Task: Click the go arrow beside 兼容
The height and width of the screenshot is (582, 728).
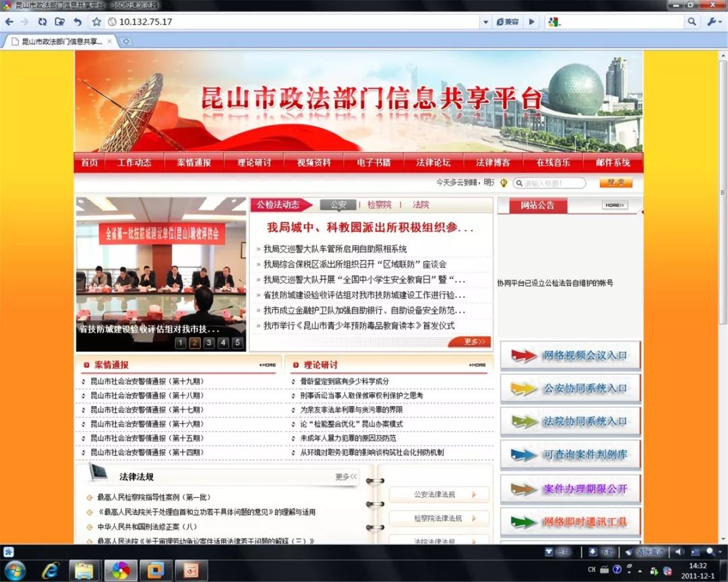Action: click(532, 22)
